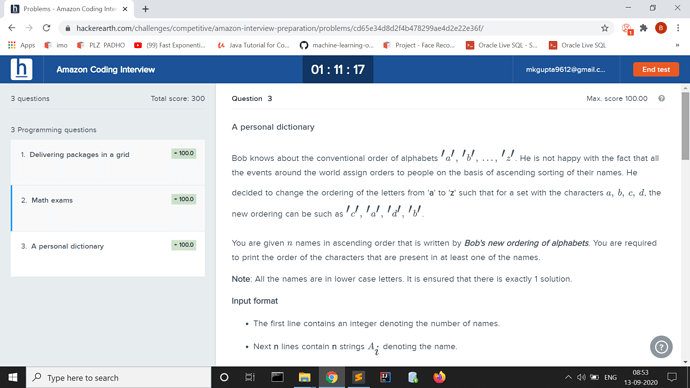Click the browser Forward arrow

coord(29,28)
